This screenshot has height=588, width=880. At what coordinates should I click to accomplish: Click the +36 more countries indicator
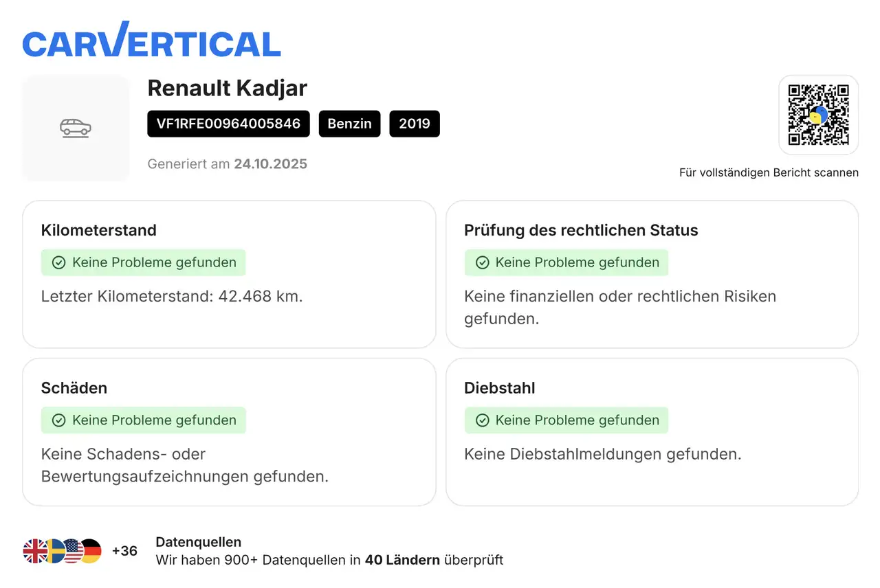pyautogui.click(x=124, y=551)
